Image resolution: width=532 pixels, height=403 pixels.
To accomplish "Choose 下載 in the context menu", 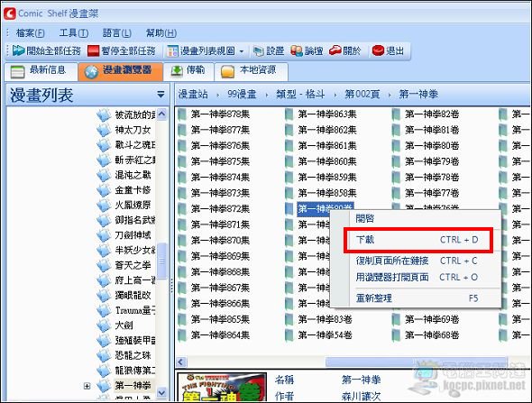I will pyautogui.click(x=417, y=240).
